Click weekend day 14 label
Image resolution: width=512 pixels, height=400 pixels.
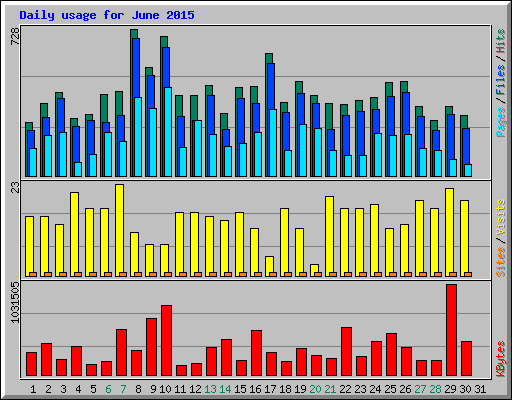coord(225,389)
